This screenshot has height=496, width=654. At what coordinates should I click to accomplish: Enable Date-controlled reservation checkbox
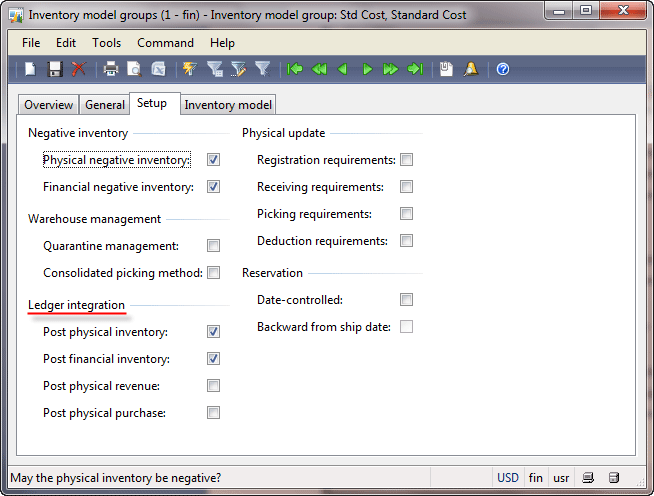[406, 300]
